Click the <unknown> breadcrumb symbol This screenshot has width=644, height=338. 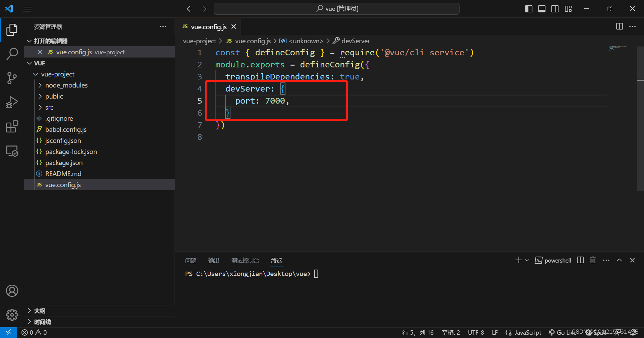point(301,41)
